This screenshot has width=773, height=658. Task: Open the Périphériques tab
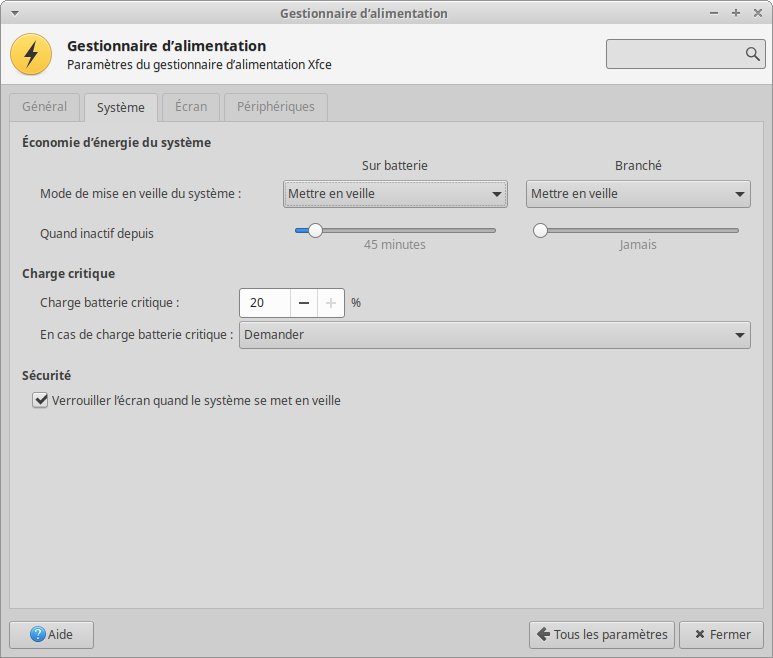[275, 107]
